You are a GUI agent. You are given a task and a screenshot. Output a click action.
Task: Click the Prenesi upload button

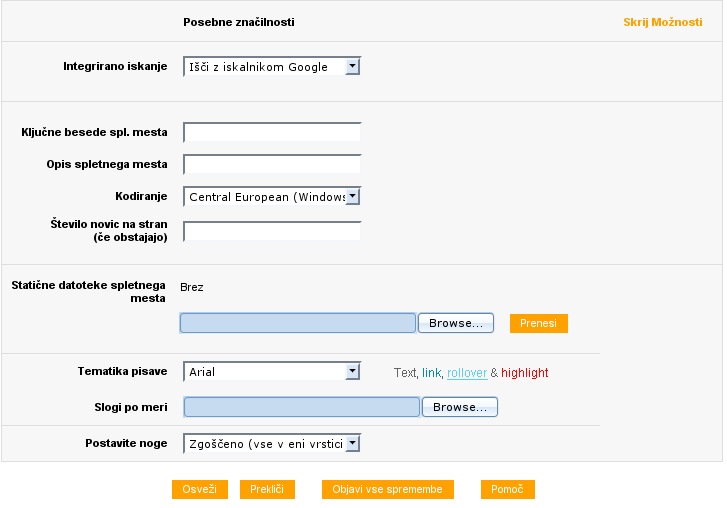[x=539, y=323]
